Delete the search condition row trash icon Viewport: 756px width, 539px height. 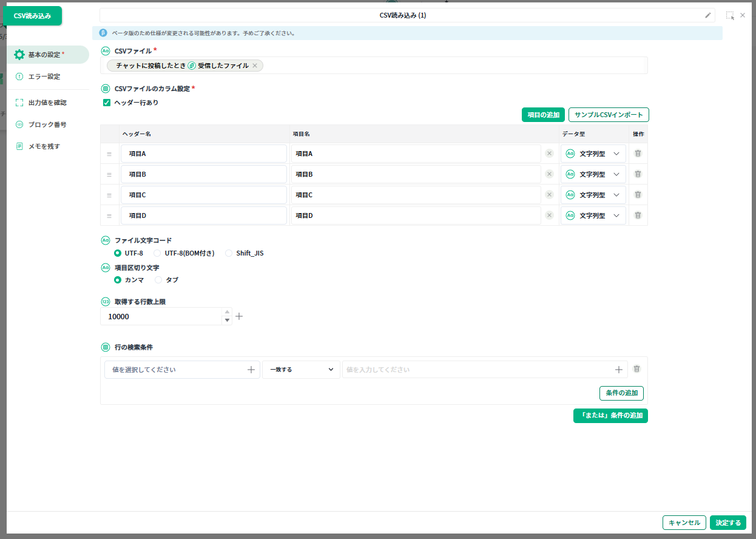[636, 369]
